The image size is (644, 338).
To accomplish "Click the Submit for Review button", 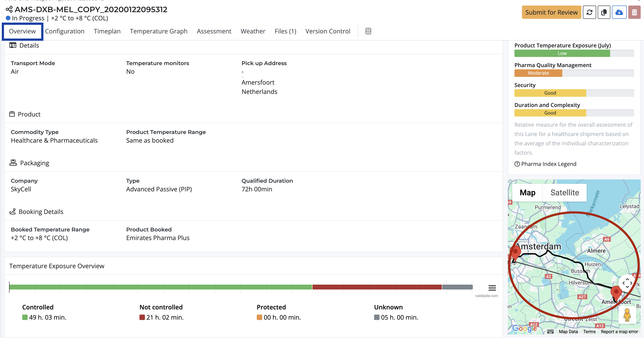I will tap(551, 12).
